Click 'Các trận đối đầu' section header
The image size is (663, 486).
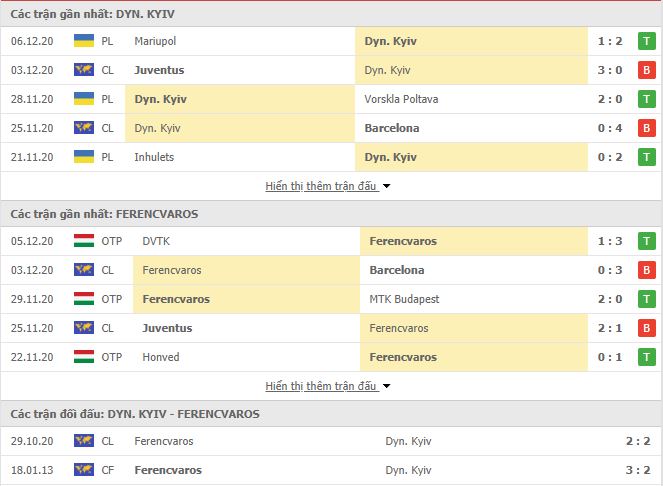[x=135, y=413]
